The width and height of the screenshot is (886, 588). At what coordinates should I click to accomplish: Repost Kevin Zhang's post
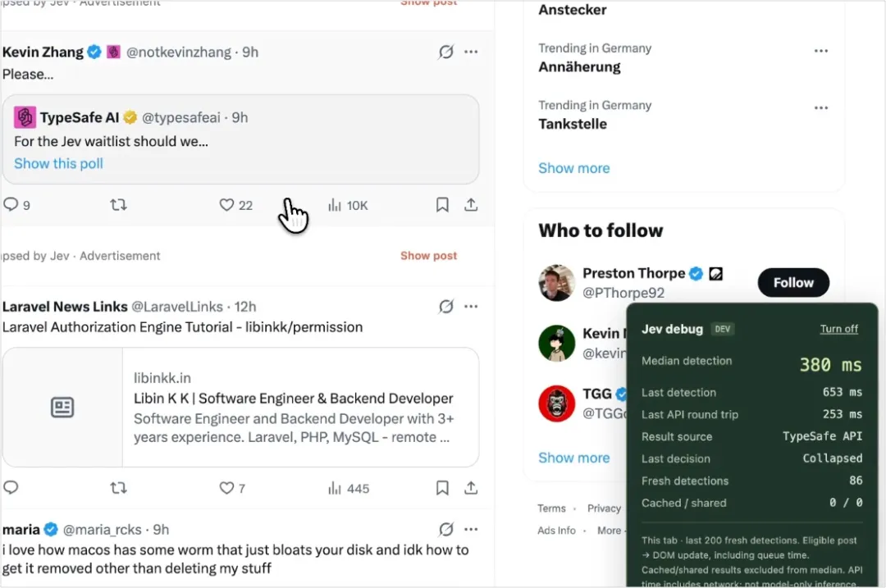point(118,204)
